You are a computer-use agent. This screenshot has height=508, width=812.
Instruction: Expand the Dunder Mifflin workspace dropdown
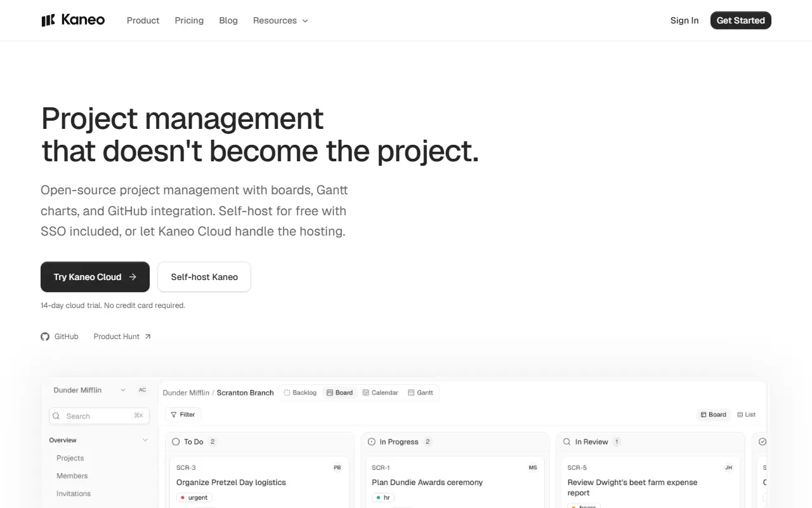click(89, 390)
